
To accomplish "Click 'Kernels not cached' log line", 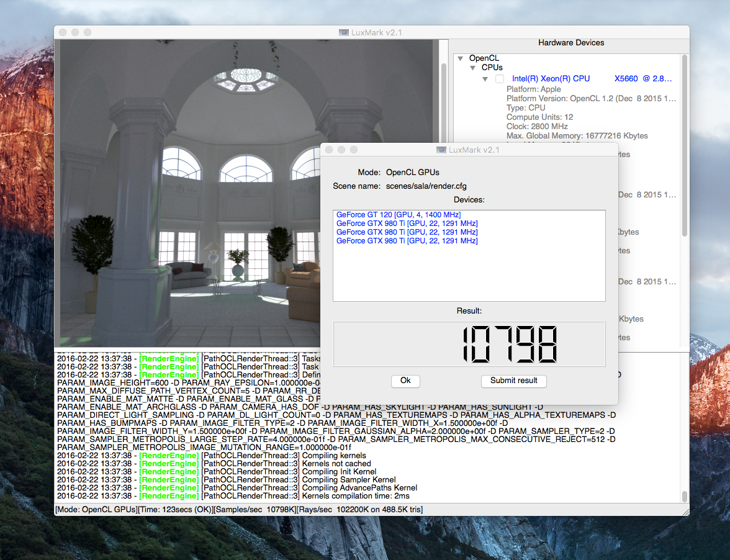I will (214, 464).
